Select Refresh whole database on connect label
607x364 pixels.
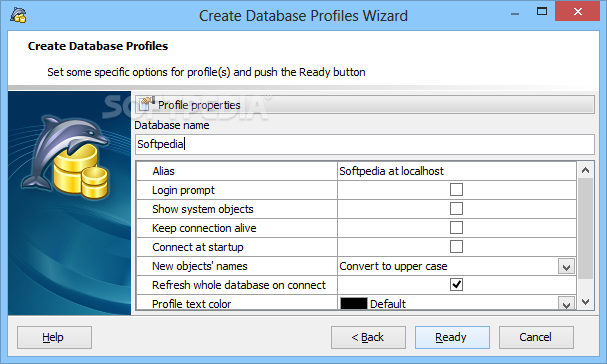click(x=239, y=285)
